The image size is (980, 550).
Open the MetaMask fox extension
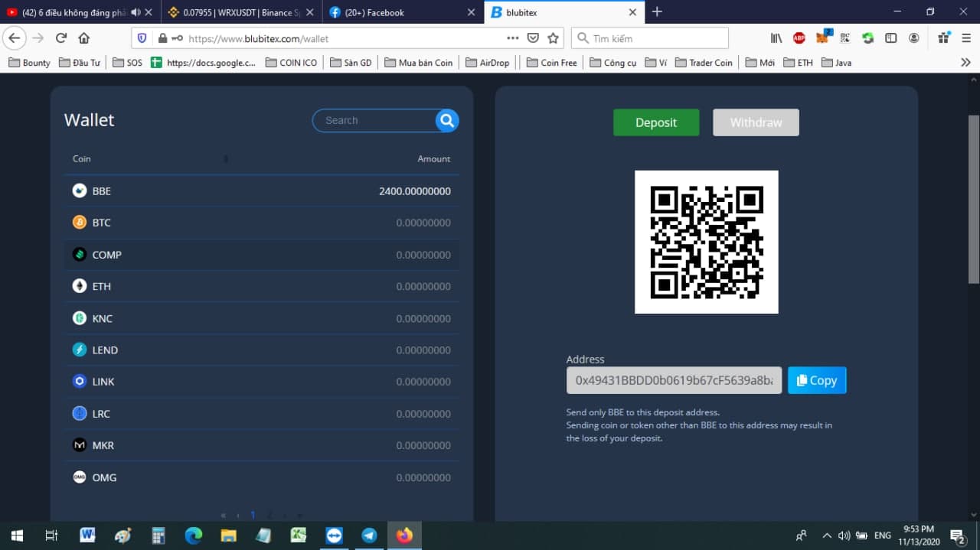pos(823,37)
